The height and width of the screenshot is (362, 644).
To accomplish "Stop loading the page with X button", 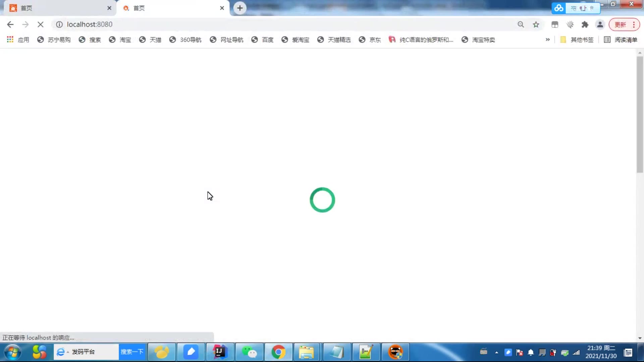I will [40, 24].
